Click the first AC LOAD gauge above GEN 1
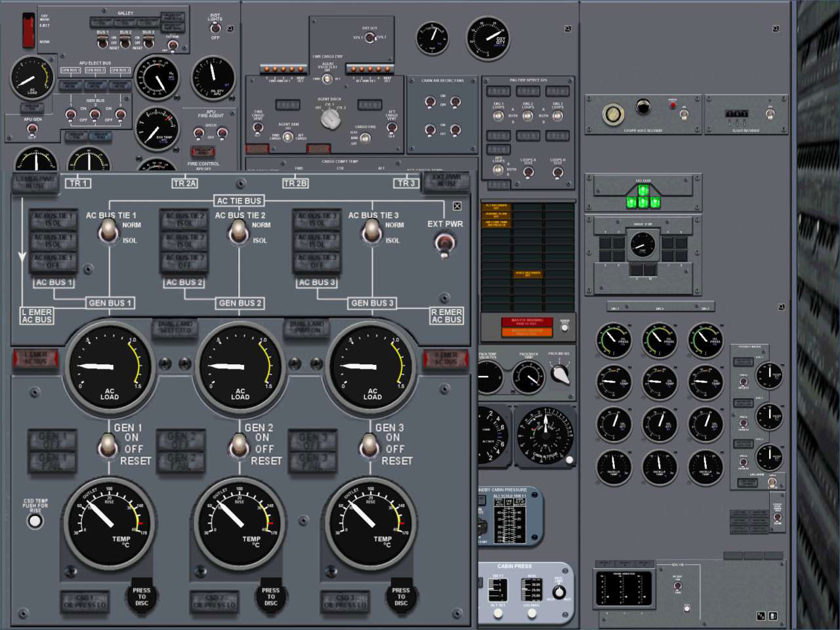The height and width of the screenshot is (630, 840). (110, 366)
